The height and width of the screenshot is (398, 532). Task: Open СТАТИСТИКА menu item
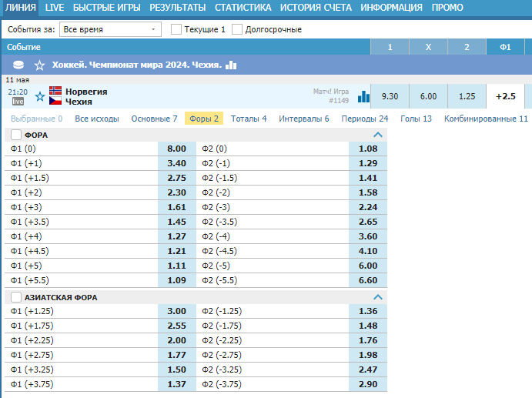pos(243,8)
